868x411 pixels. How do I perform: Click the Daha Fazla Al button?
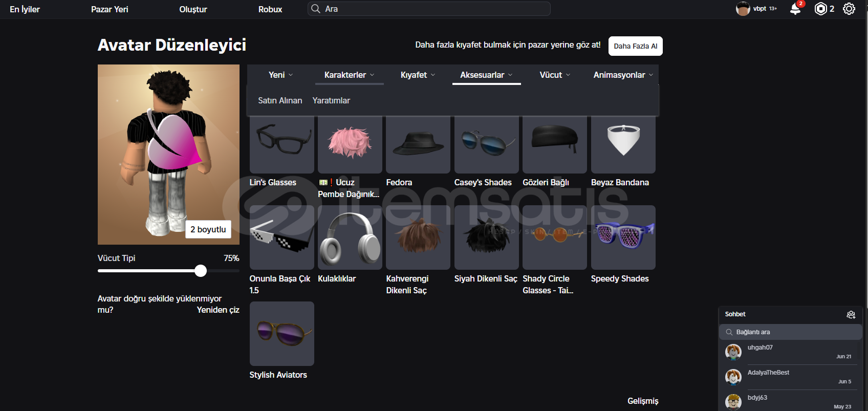635,46
